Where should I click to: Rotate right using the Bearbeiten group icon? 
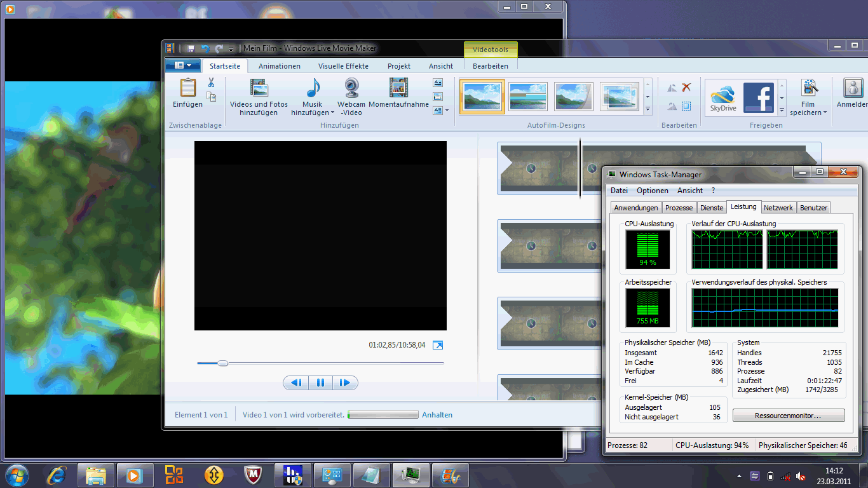pyautogui.click(x=672, y=106)
